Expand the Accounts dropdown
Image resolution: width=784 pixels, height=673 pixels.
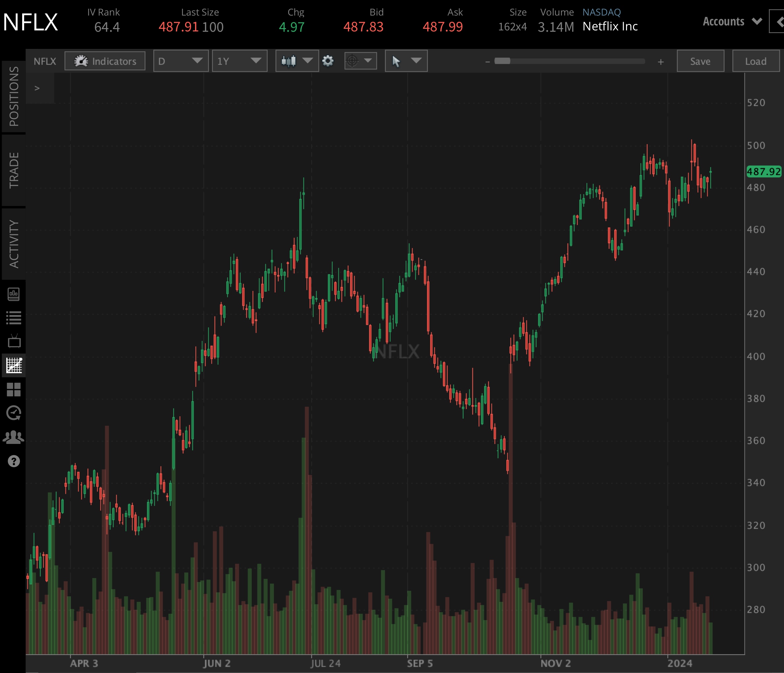tap(731, 21)
